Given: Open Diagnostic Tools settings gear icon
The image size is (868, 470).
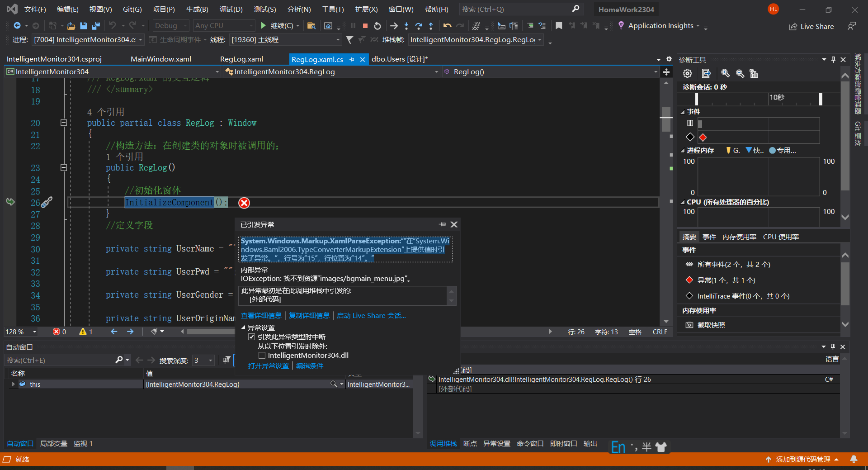Looking at the screenshot, I should pos(688,73).
